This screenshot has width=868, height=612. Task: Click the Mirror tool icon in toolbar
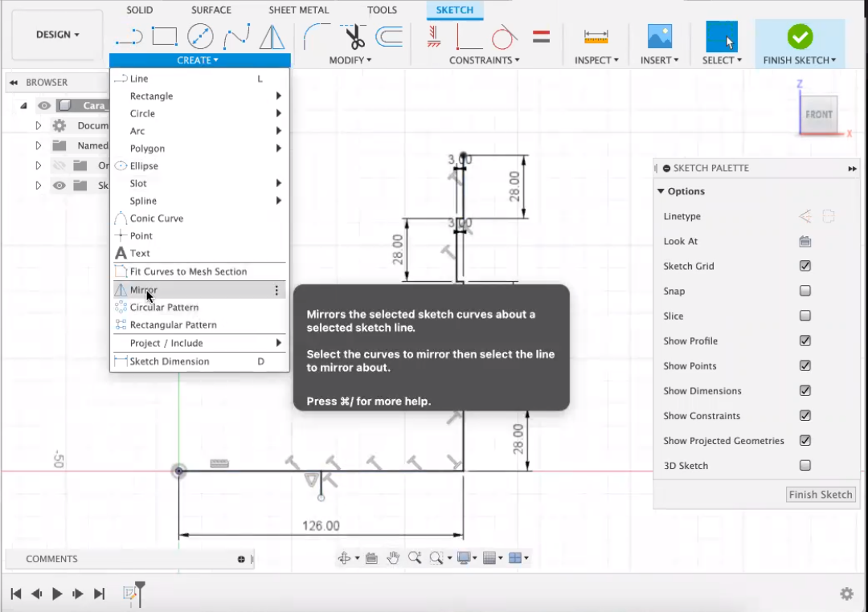272,36
